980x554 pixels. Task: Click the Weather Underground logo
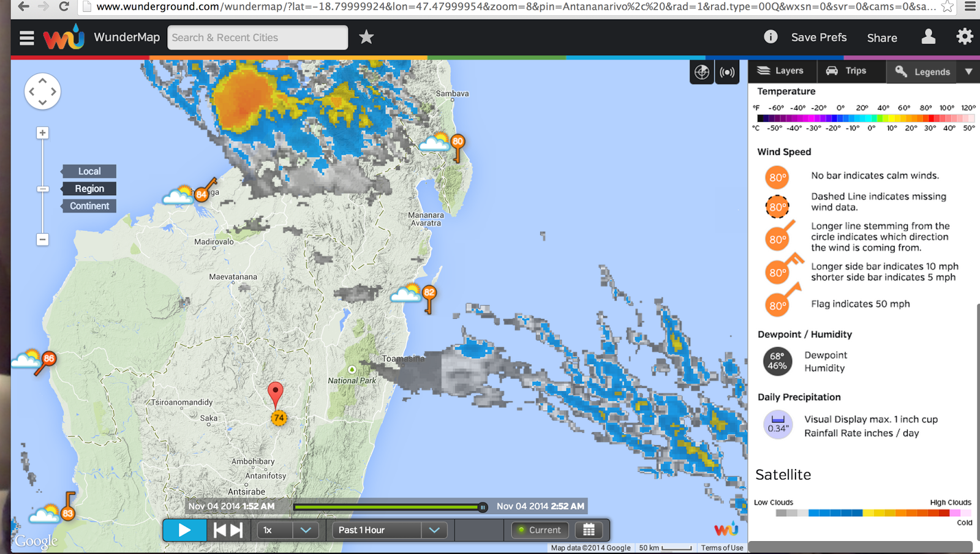(64, 37)
